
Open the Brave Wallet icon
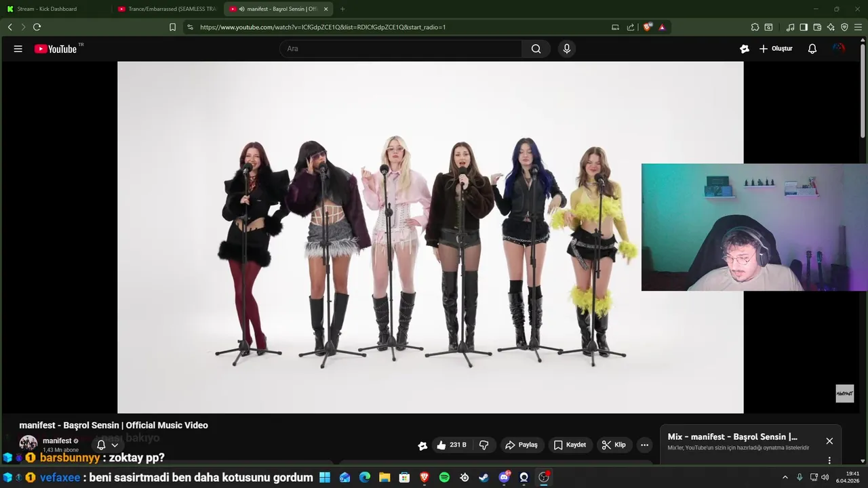(x=817, y=27)
